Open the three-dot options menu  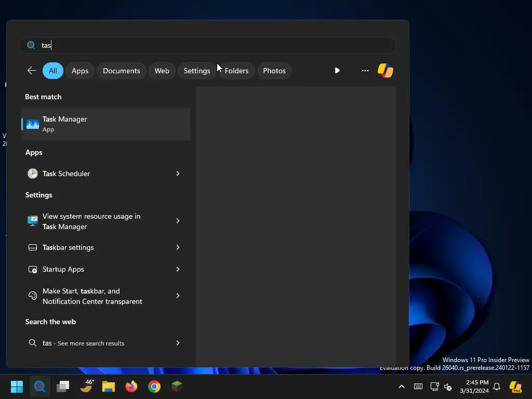(365, 71)
